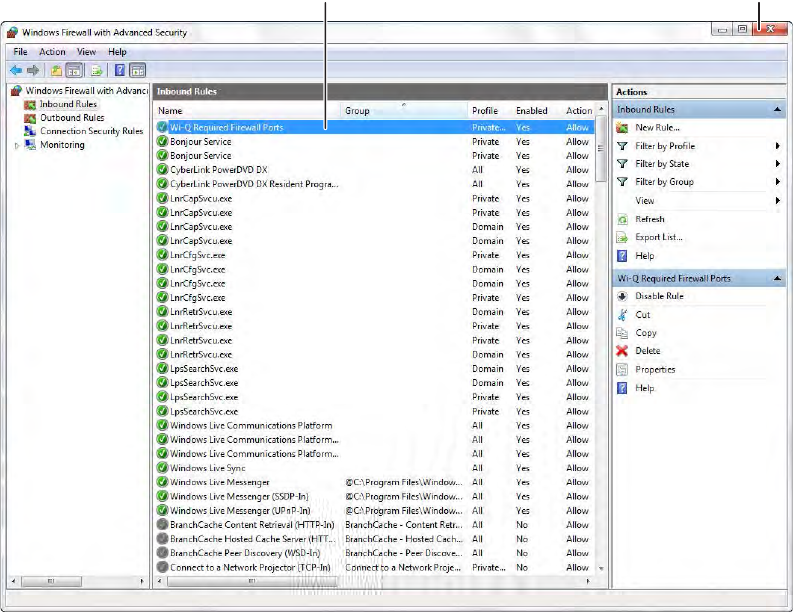The image size is (793, 612).
Task: Click the Back arrow toolbar icon
Action: coord(16,70)
